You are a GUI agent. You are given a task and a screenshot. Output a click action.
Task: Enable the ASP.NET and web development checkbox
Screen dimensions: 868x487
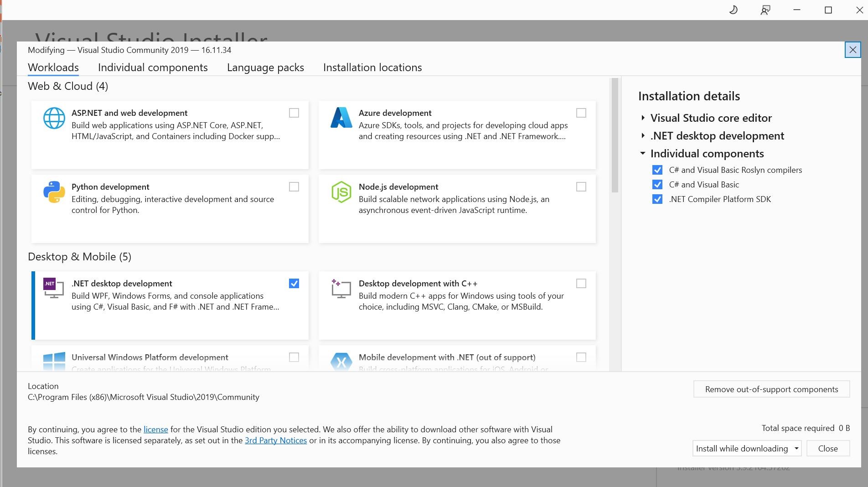[x=294, y=113]
